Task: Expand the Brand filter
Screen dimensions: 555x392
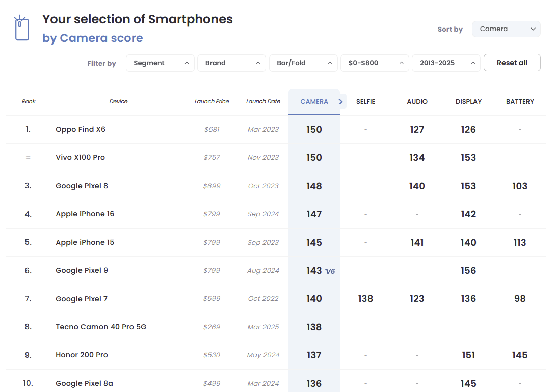Action: point(231,63)
